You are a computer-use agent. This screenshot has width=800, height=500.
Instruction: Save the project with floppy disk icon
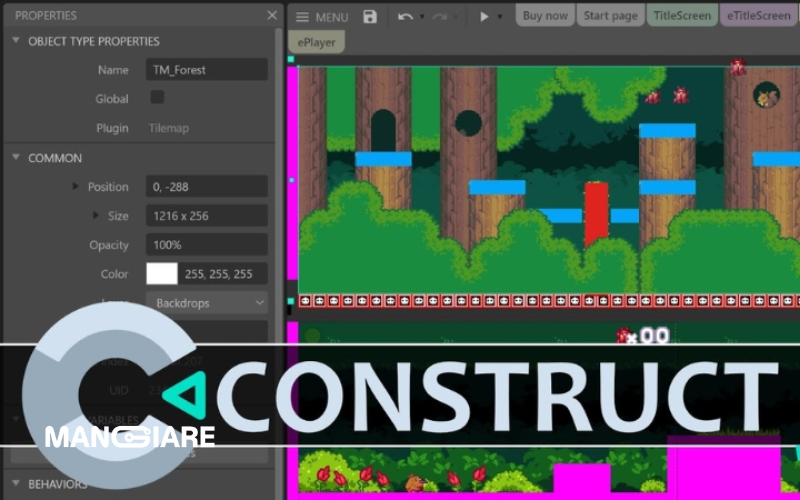pyautogui.click(x=370, y=16)
